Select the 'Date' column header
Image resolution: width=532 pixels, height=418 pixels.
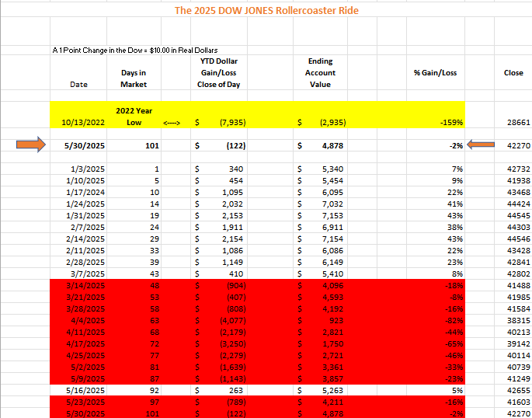(x=78, y=85)
